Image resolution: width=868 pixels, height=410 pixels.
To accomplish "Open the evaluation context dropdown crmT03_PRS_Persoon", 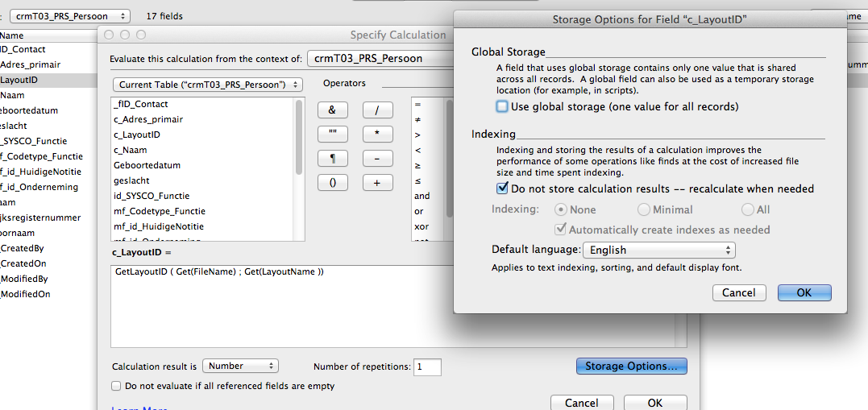I will [380, 58].
